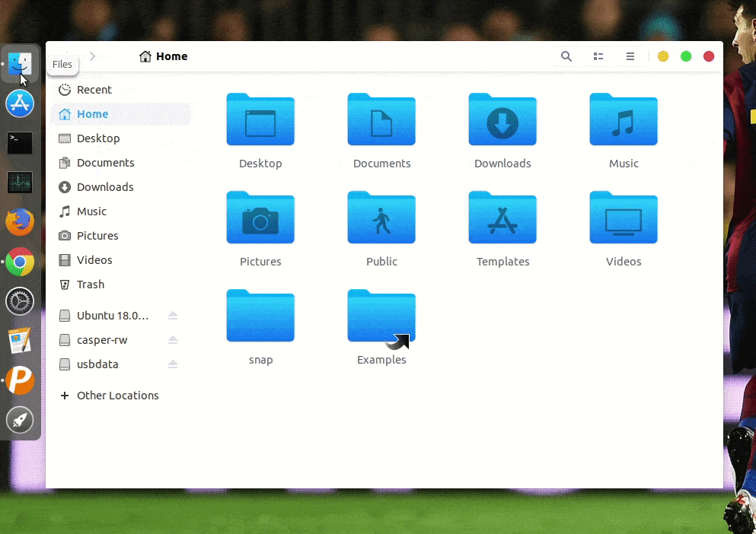Launch Firefox from the dock

[19, 221]
